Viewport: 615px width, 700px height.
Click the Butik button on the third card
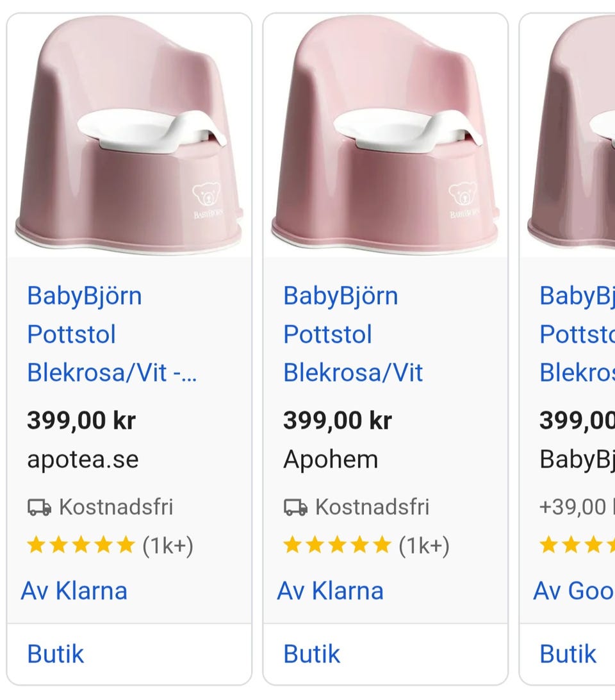[x=568, y=654]
